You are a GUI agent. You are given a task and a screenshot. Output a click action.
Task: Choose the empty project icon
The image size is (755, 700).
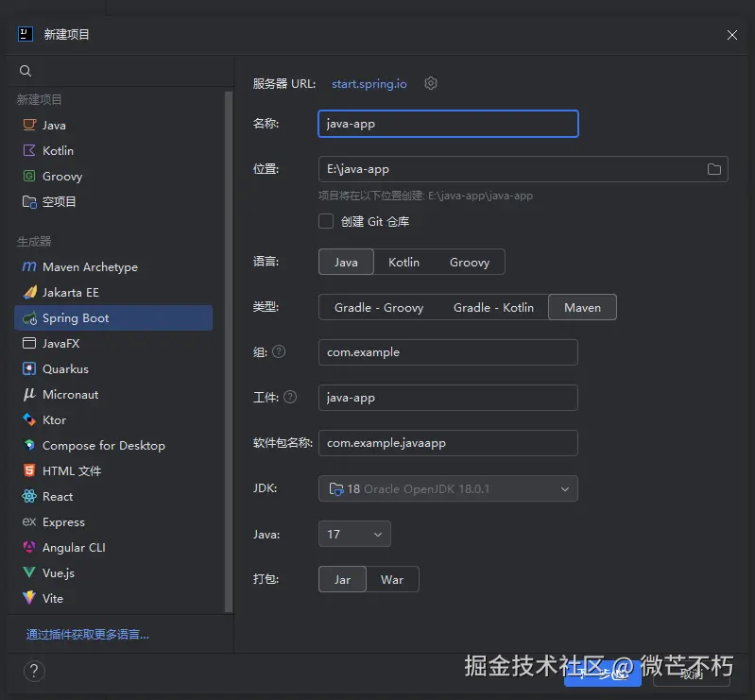(x=29, y=202)
